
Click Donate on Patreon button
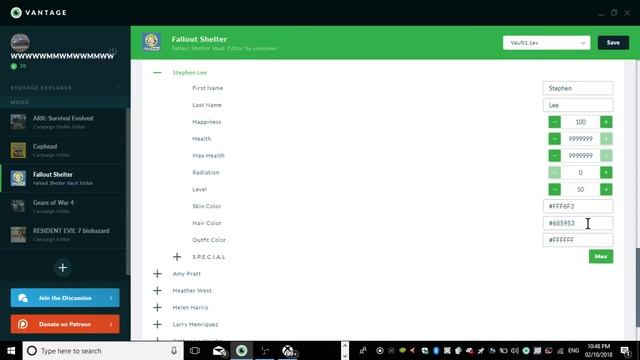coord(65,324)
